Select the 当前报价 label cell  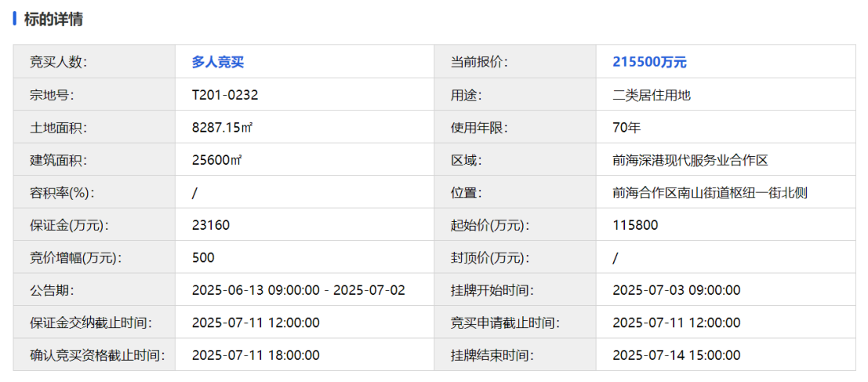tap(478, 63)
